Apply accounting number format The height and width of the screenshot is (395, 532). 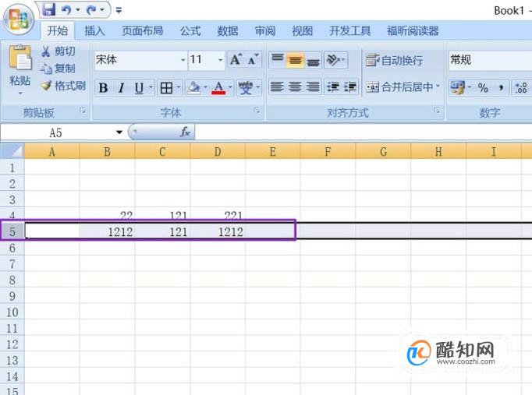coord(457,87)
